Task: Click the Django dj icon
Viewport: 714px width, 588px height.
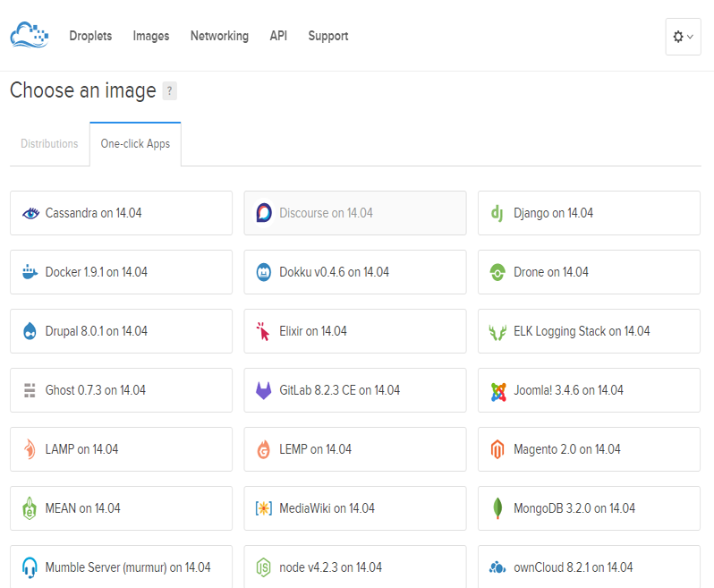Action: [x=497, y=213]
